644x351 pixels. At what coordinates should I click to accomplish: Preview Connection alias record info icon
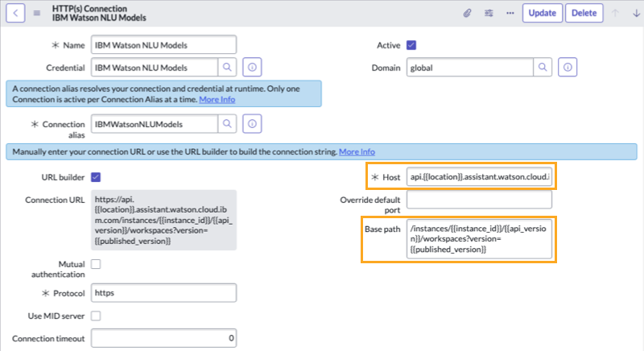pos(252,123)
